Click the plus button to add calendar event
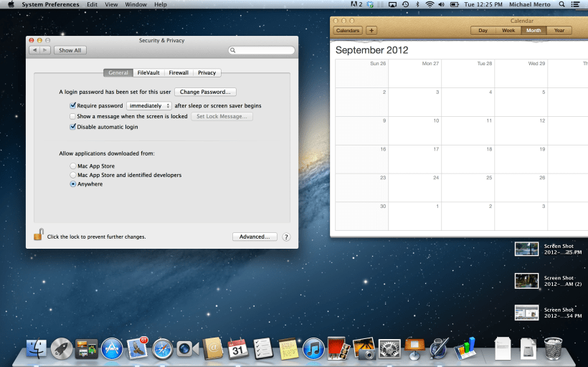The image size is (588, 367). [371, 30]
